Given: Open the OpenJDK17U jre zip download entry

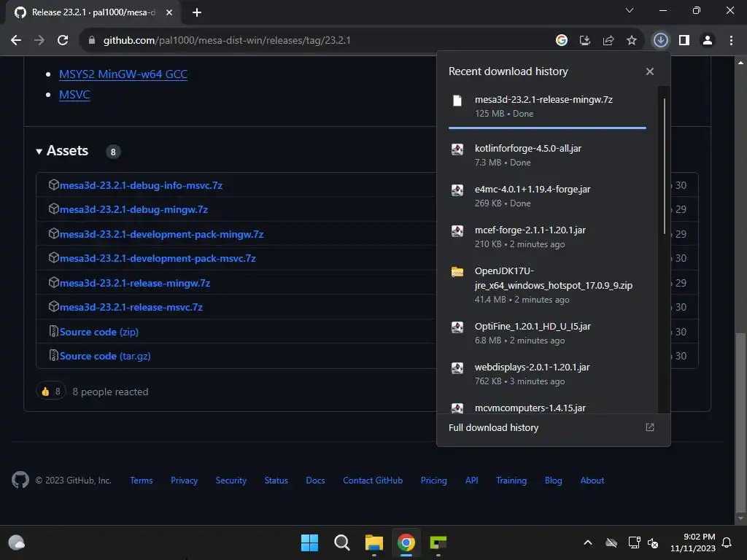Looking at the screenshot, I should [547, 285].
